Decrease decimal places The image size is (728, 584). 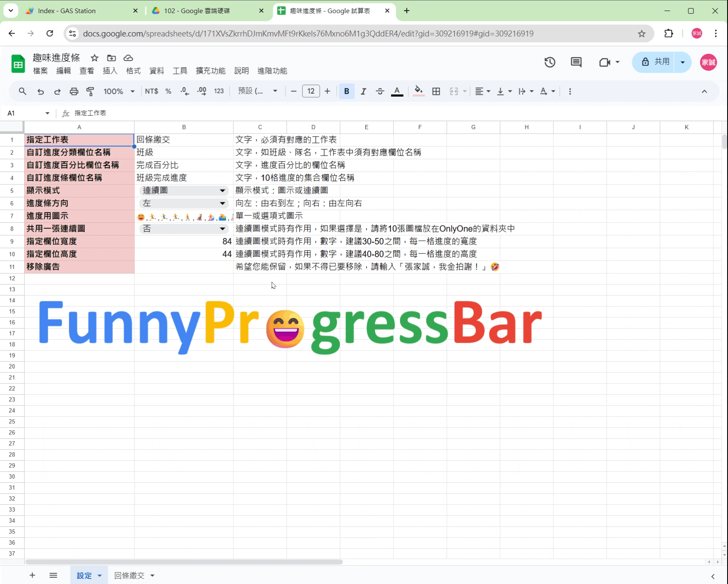185,91
